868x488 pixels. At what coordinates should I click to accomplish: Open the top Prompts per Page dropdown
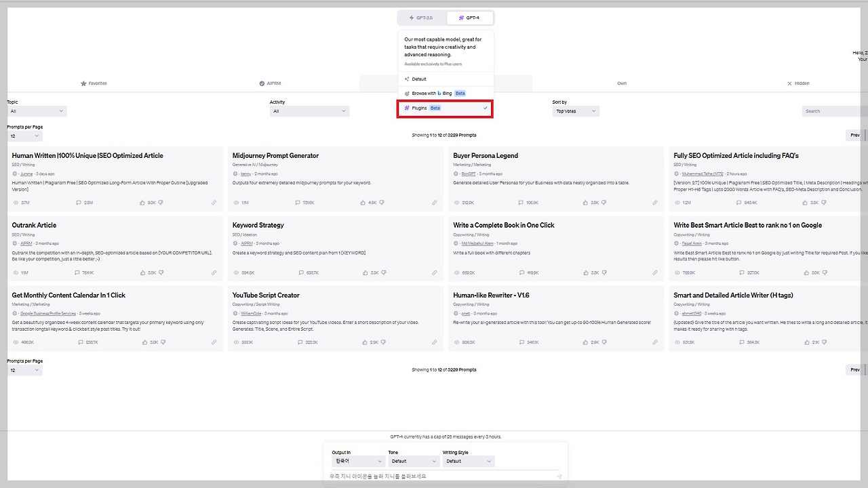click(x=24, y=136)
